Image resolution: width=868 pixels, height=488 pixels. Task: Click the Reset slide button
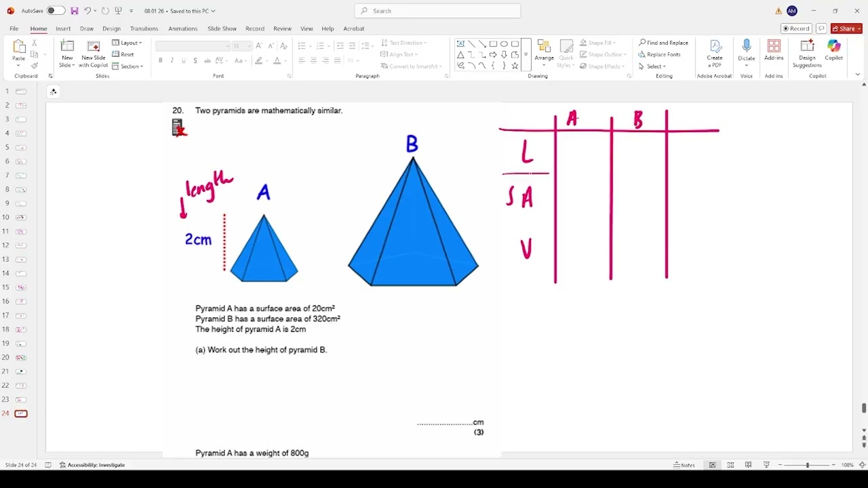pyautogui.click(x=123, y=54)
